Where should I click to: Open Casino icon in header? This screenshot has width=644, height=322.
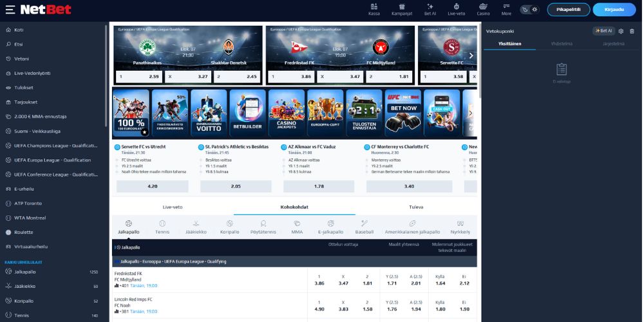(x=483, y=10)
